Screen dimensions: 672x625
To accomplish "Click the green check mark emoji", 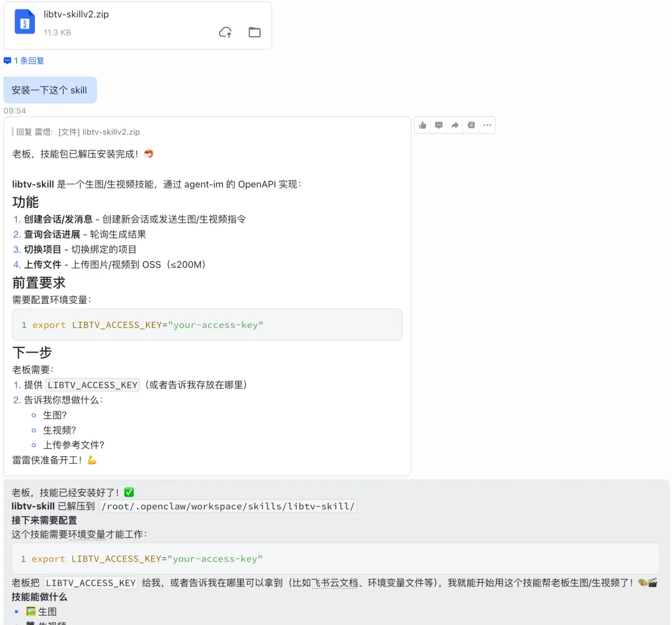I will click(x=129, y=492).
